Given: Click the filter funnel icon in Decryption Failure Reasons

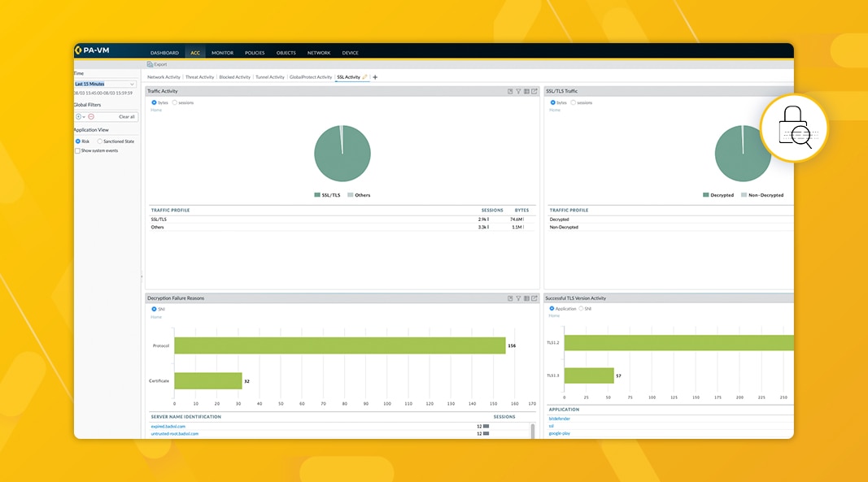Looking at the screenshot, I should click(518, 298).
